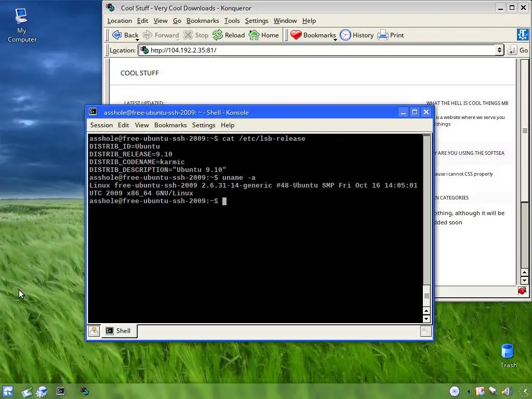Open the Bookmarks toolbar dropdown arrow
532x399 pixels.
pos(335,39)
